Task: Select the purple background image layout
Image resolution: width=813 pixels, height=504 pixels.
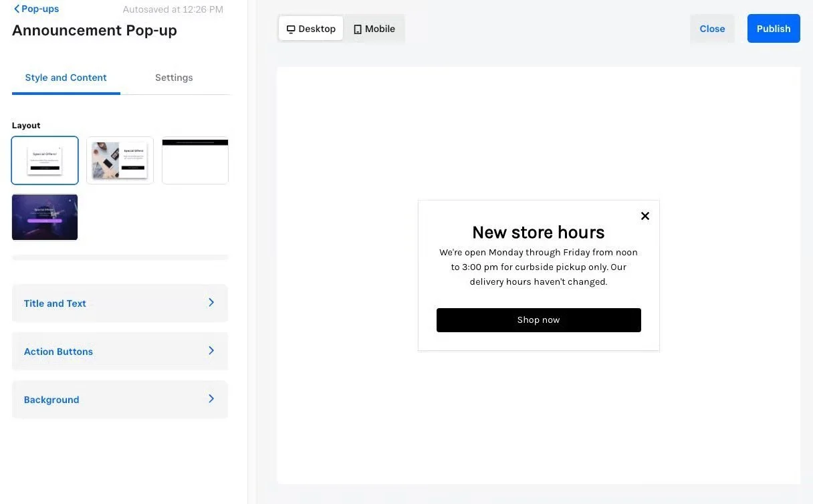Action: point(45,217)
